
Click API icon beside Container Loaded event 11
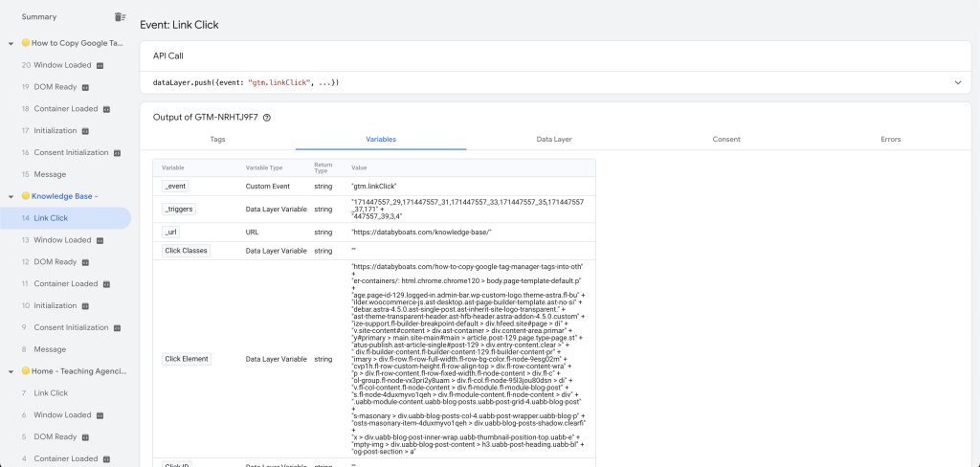pyautogui.click(x=106, y=284)
